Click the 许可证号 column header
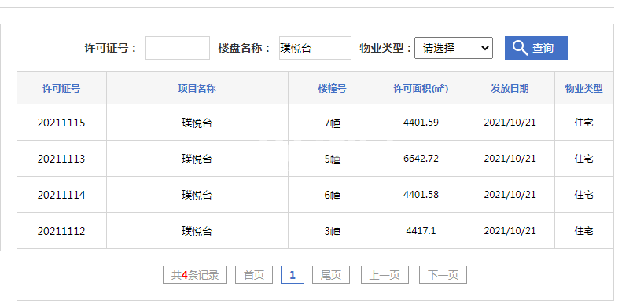Viewport: 644px width, 304px height. tap(61, 88)
